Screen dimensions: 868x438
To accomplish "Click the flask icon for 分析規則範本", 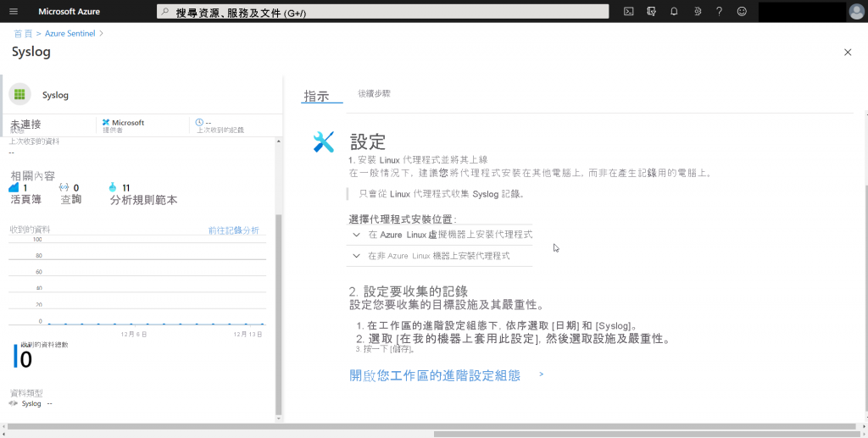I will tap(114, 187).
